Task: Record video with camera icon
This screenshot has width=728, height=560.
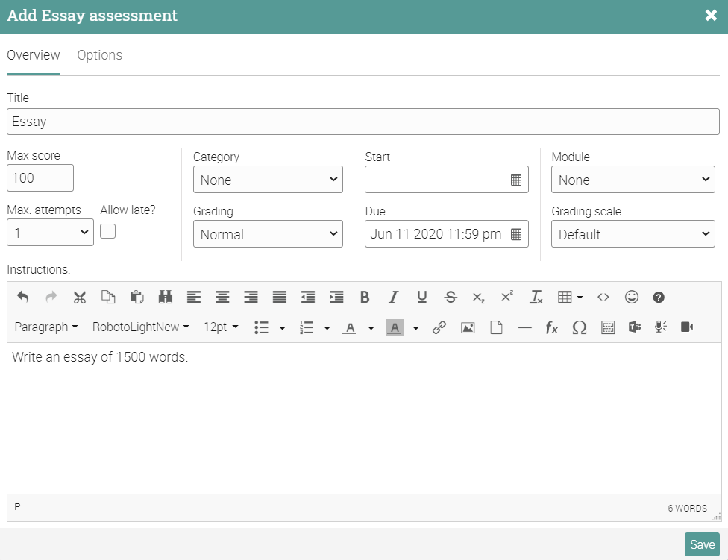Action: click(x=687, y=327)
